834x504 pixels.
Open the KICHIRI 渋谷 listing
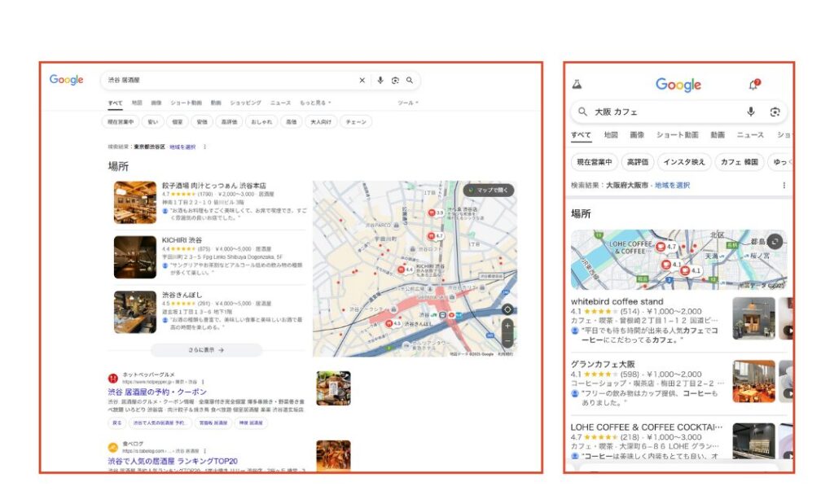[182, 240]
